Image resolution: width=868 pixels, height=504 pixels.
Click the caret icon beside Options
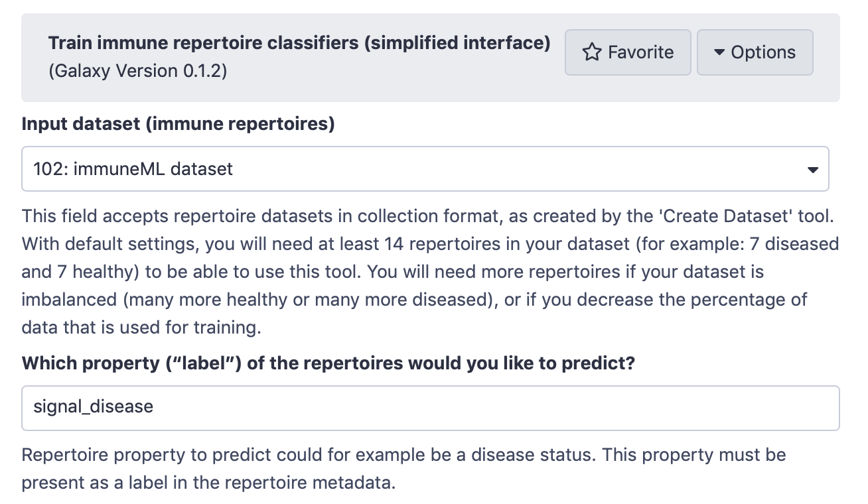click(719, 52)
